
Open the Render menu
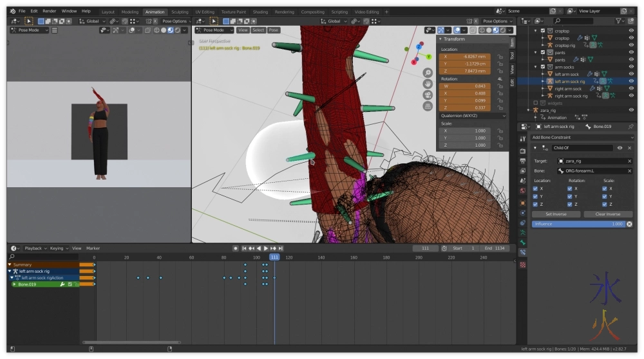click(49, 11)
